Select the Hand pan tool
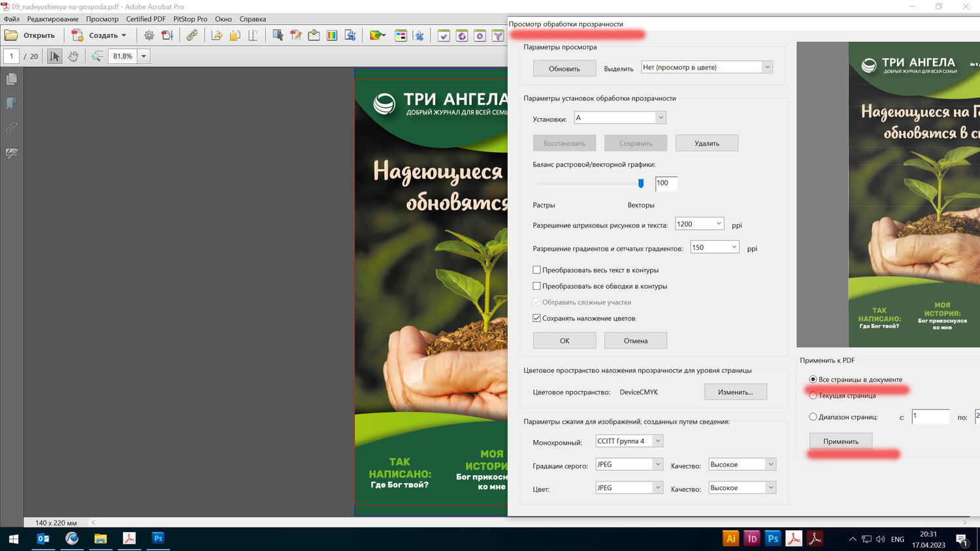980x551 pixels. 73,56
